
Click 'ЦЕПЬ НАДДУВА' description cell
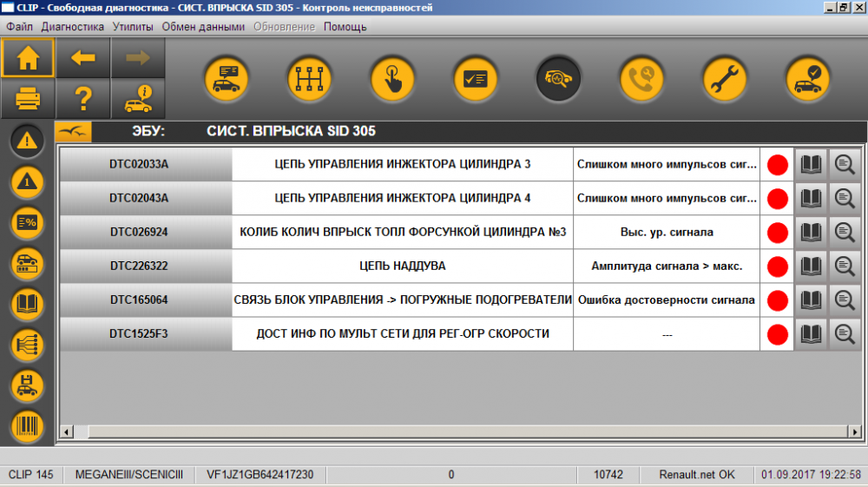click(403, 267)
